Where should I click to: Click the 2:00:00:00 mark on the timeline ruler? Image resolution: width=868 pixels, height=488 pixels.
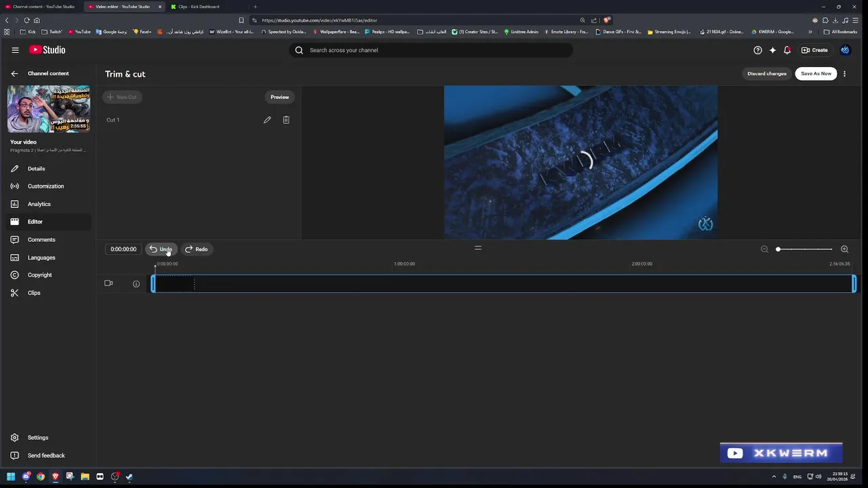point(642,264)
